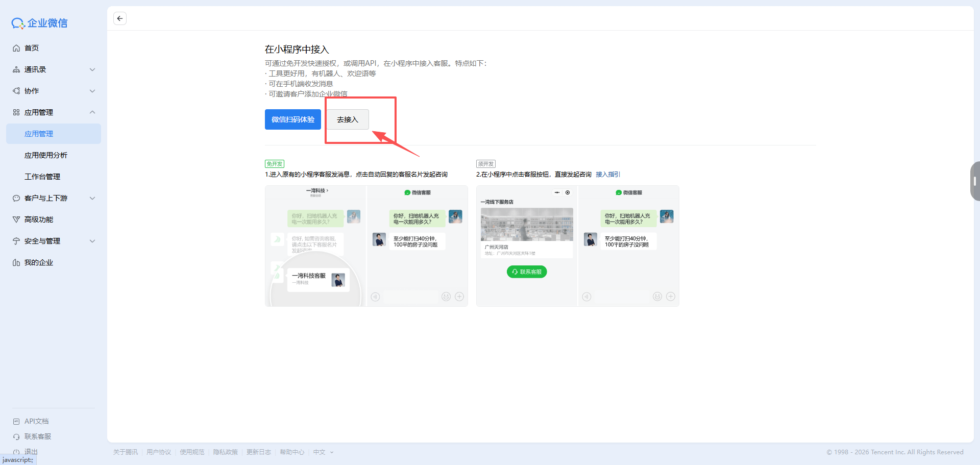Viewport: 980px width, 465px height.
Task: Click 退出 to log out
Action: 31,452
